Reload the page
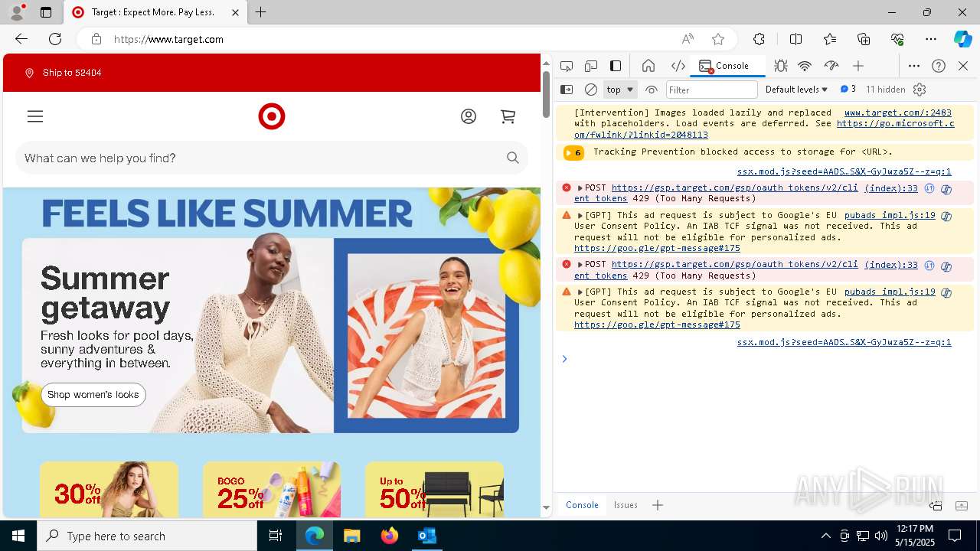Image resolution: width=980 pixels, height=551 pixels. [x=55, y=39]
